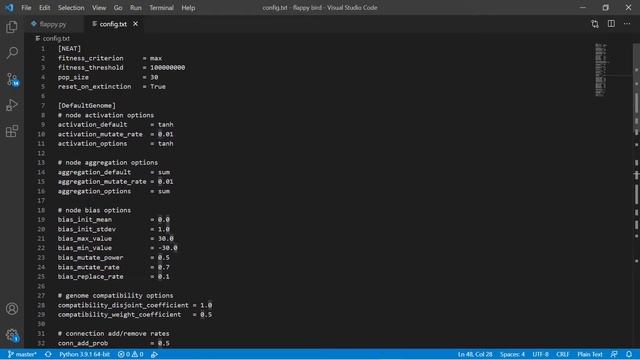Image resolution: width=640 pixels, height=360 pixels.
Task: Change indentation via Spaces: 4
Action: tap(512, 354)
